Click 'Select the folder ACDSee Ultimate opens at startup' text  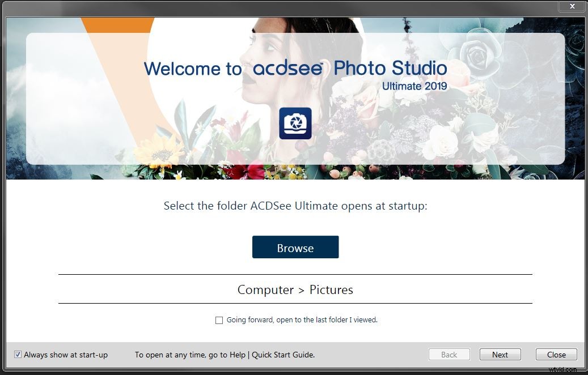[x=295, y=206]
